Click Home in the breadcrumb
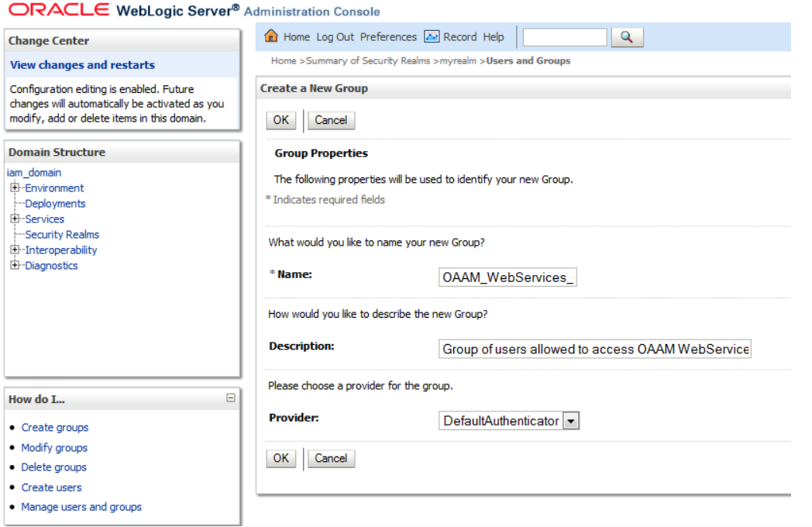 pos(284,60)
